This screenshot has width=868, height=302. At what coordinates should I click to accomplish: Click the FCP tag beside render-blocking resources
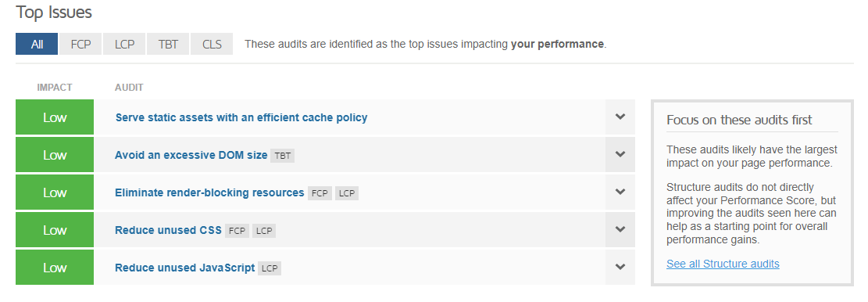[320, 193]
